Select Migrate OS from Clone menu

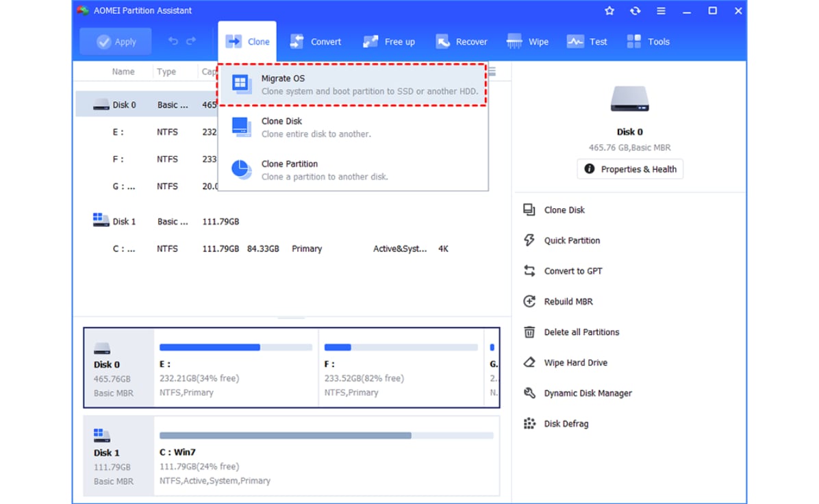coord(353,85)
